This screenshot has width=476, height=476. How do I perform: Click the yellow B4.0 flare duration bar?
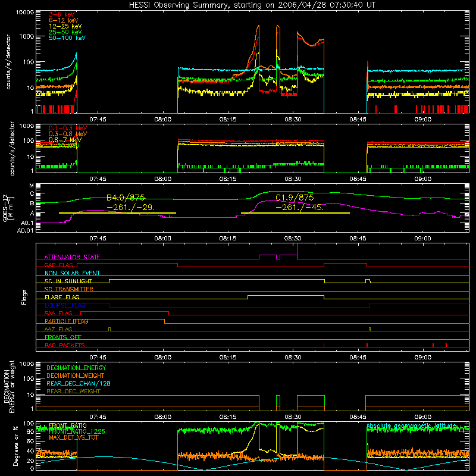pyautogui.click(x=117, y=213)
